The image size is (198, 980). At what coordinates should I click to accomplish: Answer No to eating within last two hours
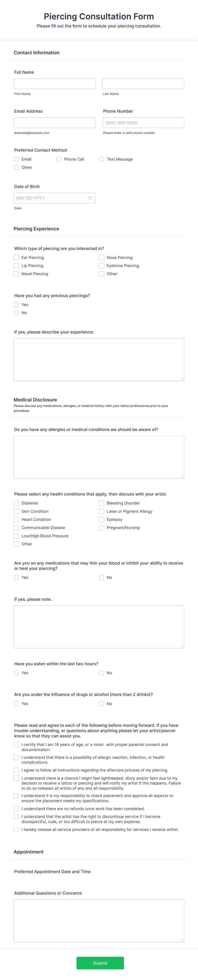(x=102, y=673)
